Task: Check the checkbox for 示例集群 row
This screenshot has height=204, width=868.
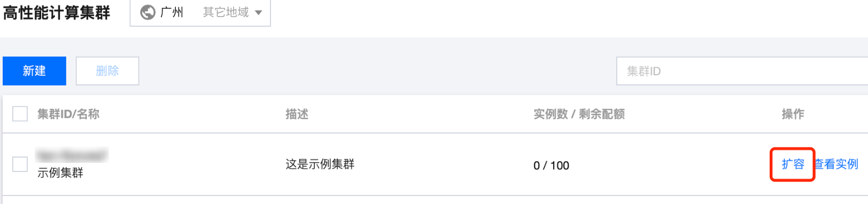Action: coord(20,164)
